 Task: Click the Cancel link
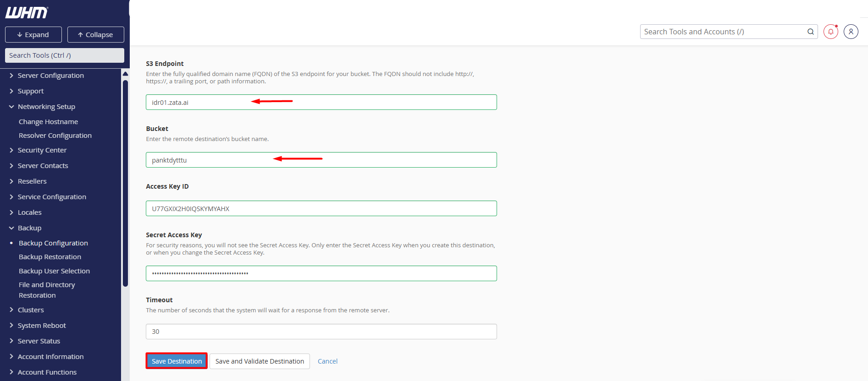[327, 361]
